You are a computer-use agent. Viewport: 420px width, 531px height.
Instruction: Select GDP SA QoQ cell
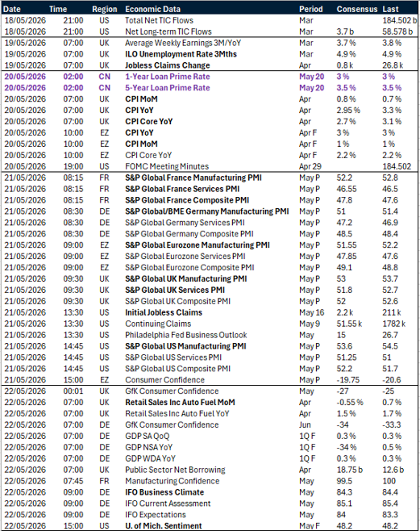tap(147, 436)
